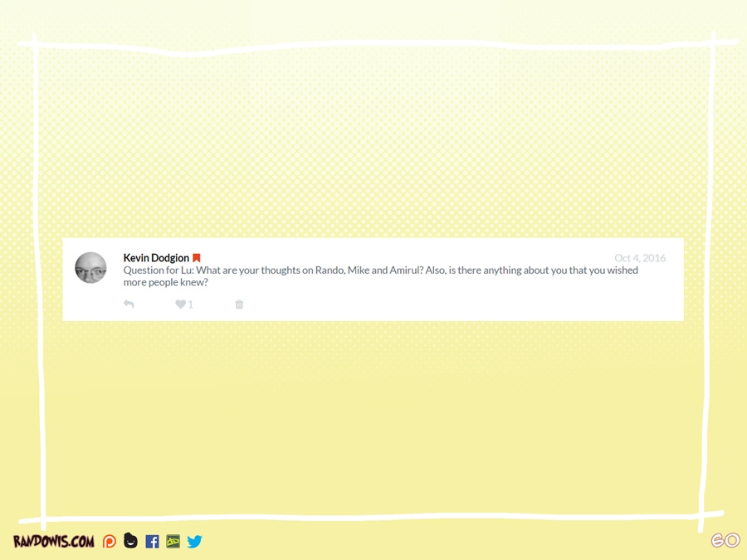Screen dimensions: 747x560
Task: Open the Kevin Dodgion username link
Action: pyautogui.click(x=156, y=258)
